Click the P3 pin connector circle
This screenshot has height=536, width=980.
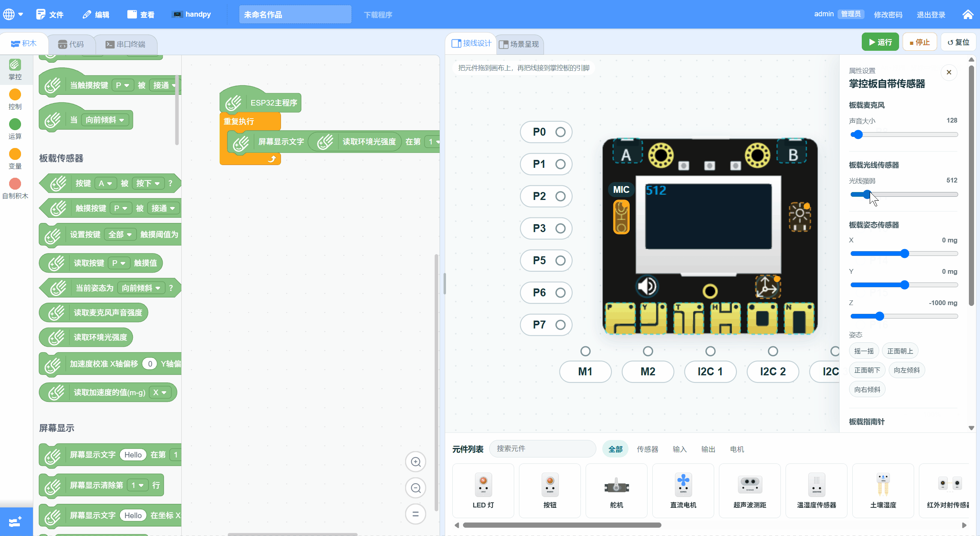tap(560, 229)
